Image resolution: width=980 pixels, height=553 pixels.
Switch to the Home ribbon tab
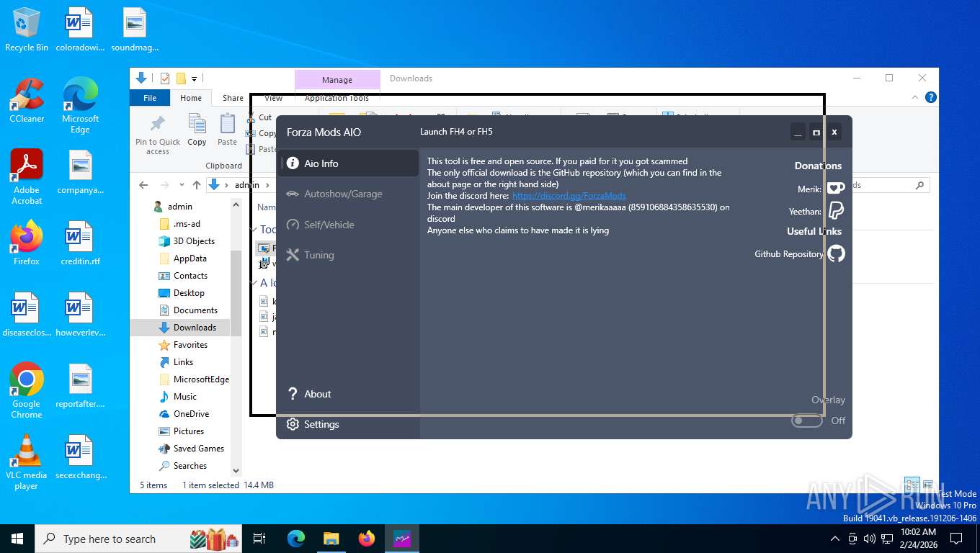(191, 98)
